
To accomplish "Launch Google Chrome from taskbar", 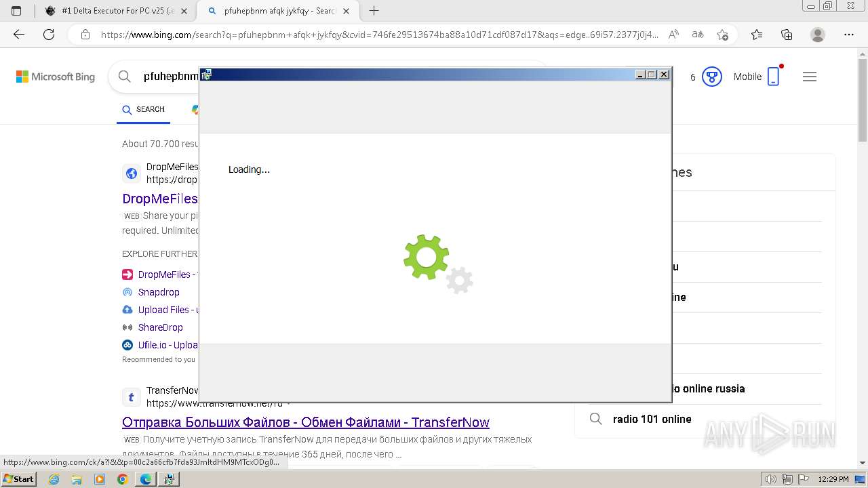I will click(122, 479).
